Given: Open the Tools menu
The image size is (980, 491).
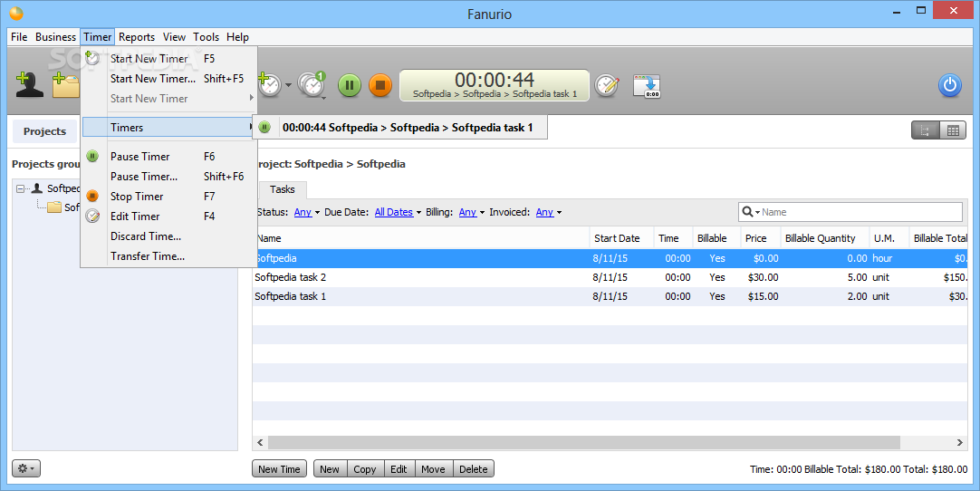Looking at the screenshot, I should [x=207, y=37].
